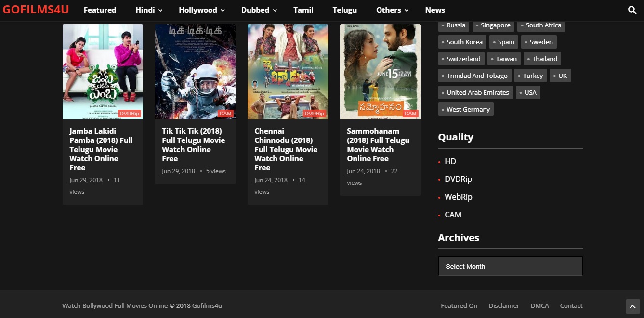Image resolution: width=644 pixels, height=318 pixels.
Task: Open the Select Month archives dropdown
Action: 510,267
